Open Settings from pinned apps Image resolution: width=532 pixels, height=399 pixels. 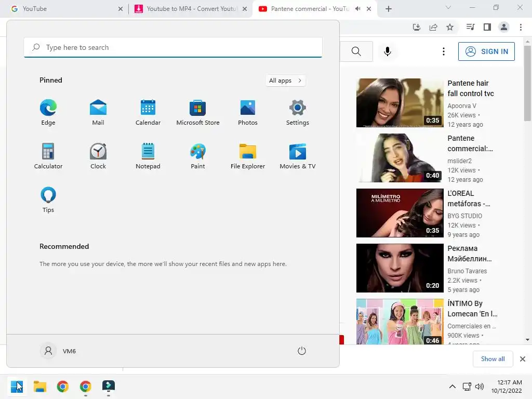(x=298, y=113)
